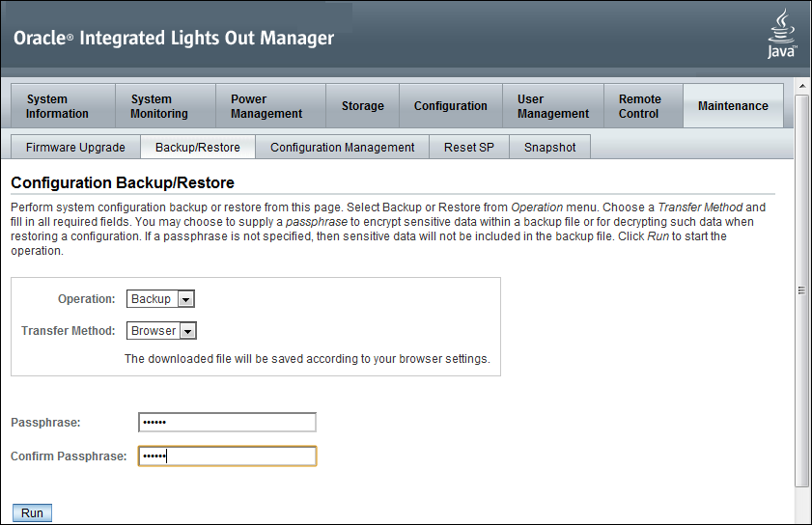Click the Run button
Screen dimensions: 812x525
(32, 513)
